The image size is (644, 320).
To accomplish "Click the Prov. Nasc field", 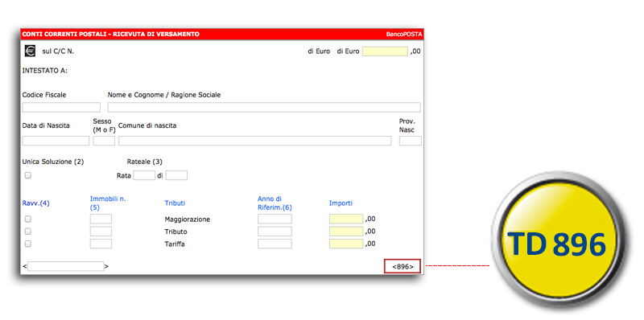I will coord(411,141).
